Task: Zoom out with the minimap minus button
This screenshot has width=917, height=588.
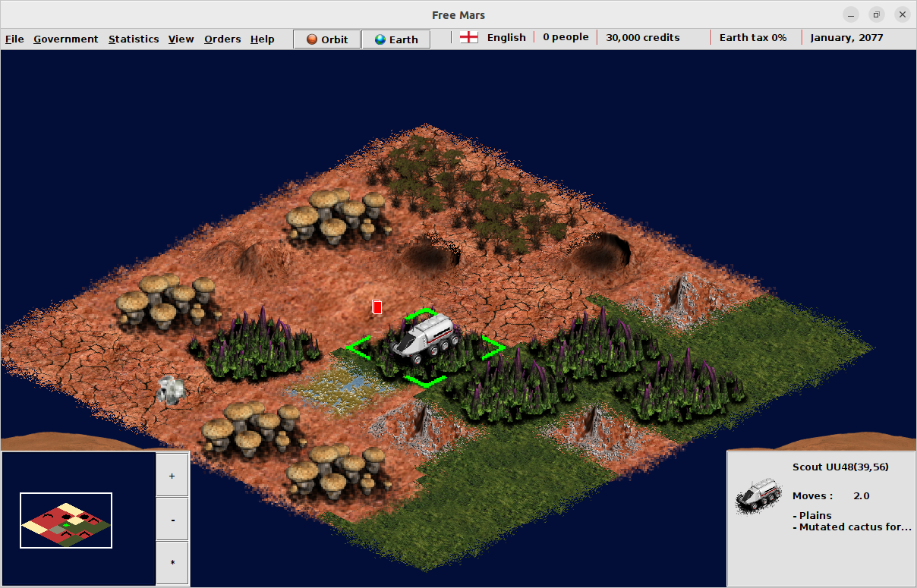Action: click(x=172, y=520)
